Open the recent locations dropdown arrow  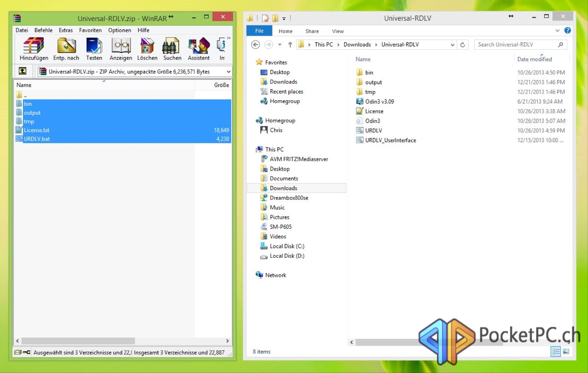pyautogui.click(x=280, y=45)
